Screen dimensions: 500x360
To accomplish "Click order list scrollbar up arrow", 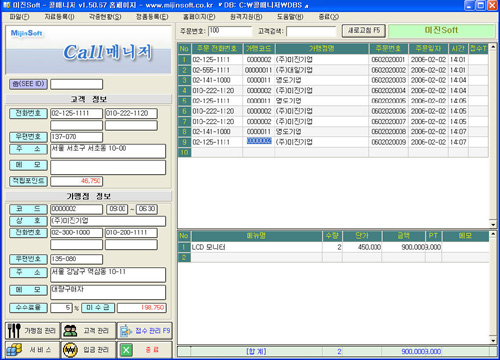I will 493,47.
